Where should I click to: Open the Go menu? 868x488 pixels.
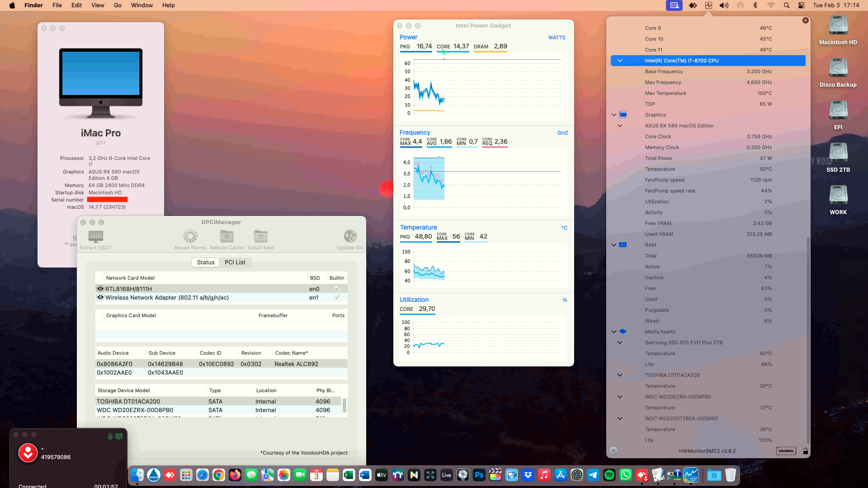click(118, 5)
